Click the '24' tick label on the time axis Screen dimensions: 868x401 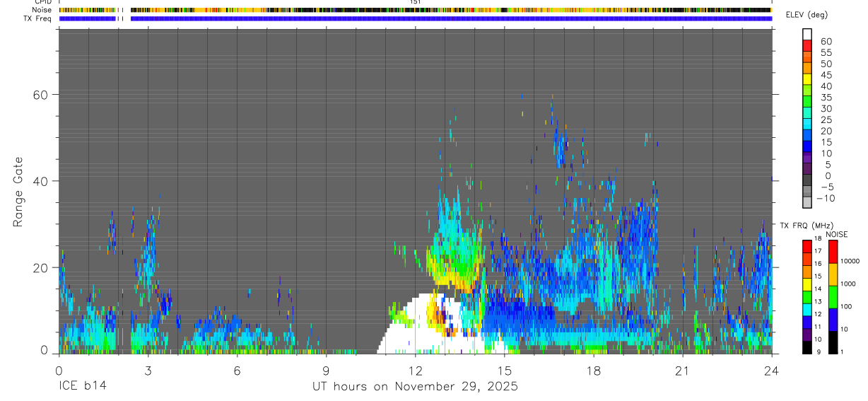pos(772,370)
